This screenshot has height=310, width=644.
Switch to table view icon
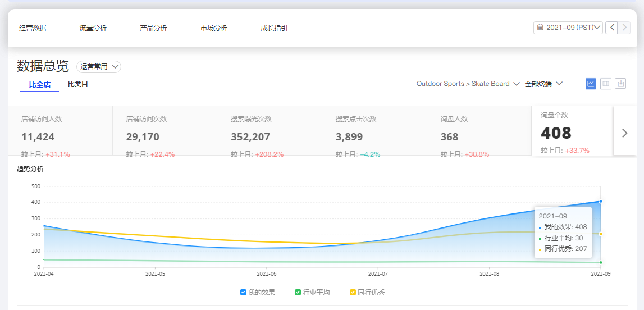click(605, 84)
